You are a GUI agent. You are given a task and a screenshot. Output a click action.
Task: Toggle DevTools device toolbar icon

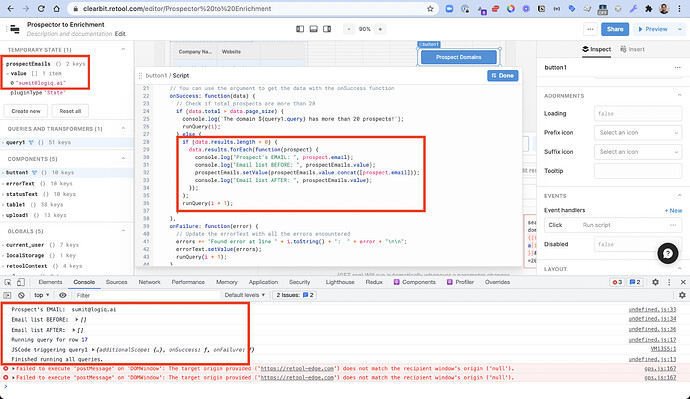(21, 282)
